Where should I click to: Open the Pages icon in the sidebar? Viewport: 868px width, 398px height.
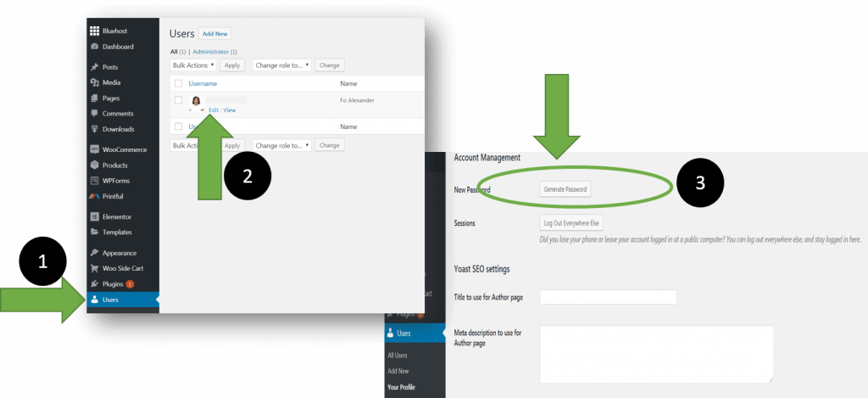94,98
